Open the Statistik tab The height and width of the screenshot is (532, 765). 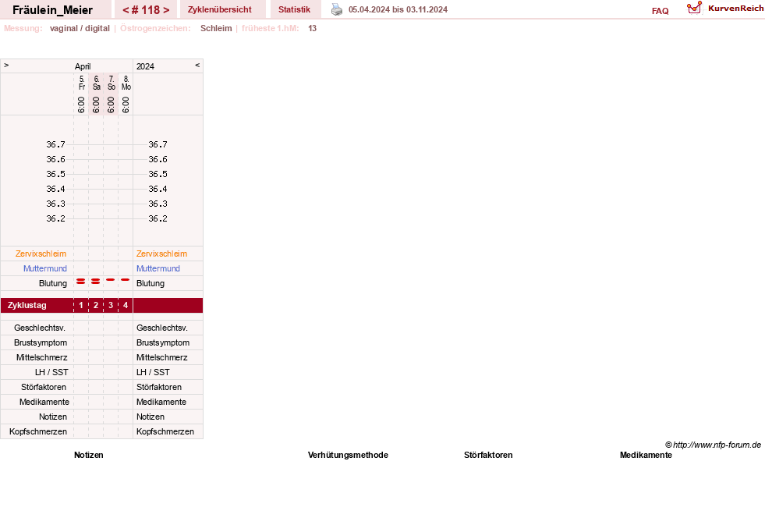294,9
